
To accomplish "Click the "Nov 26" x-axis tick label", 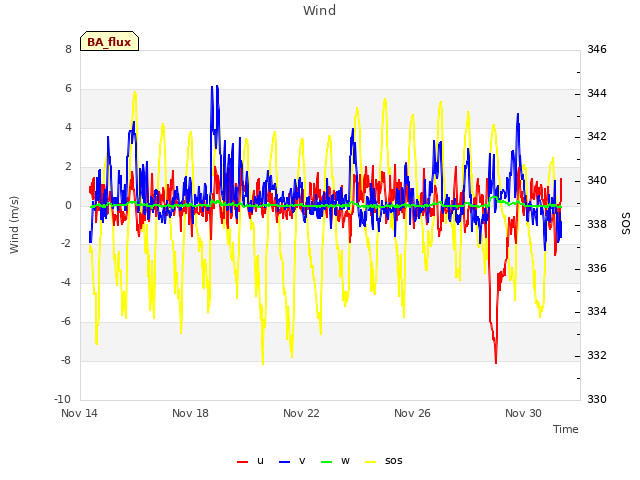I will [412, 413].
